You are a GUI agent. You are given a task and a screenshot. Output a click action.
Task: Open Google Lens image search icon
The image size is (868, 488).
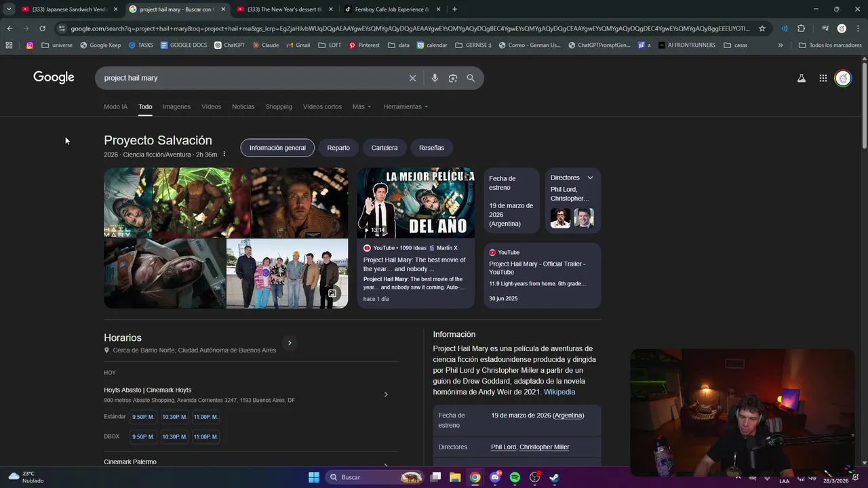pyautogui.click(x=453, y=78)
